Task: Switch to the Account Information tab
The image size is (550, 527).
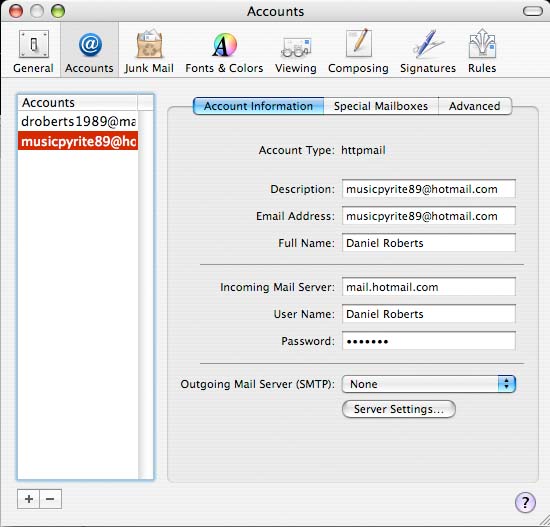Action: pyautogui.click(x=258, y=106)
